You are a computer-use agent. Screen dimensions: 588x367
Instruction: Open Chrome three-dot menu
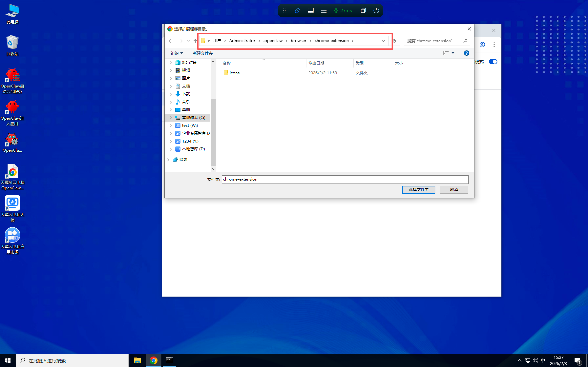tap(494, 45)
